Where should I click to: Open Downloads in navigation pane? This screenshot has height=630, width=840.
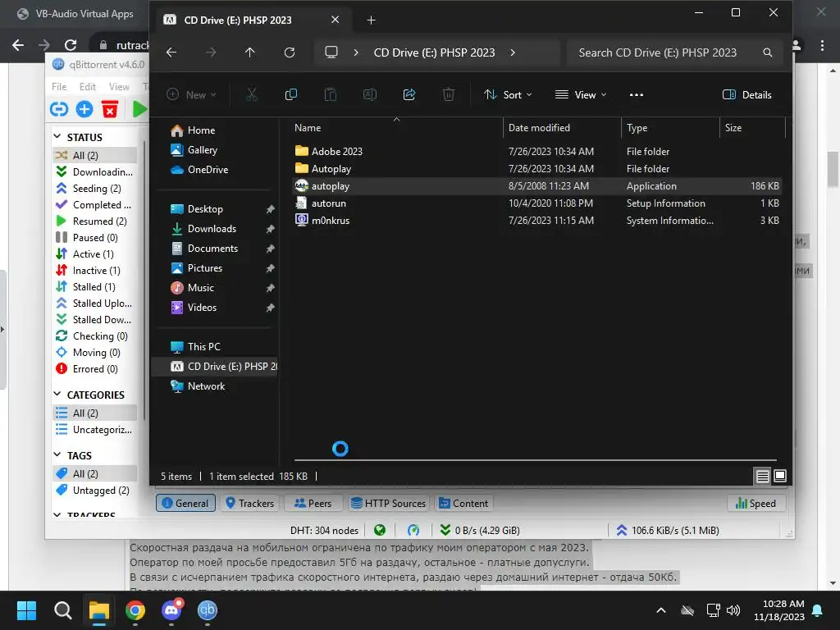[x=212, y=229]
